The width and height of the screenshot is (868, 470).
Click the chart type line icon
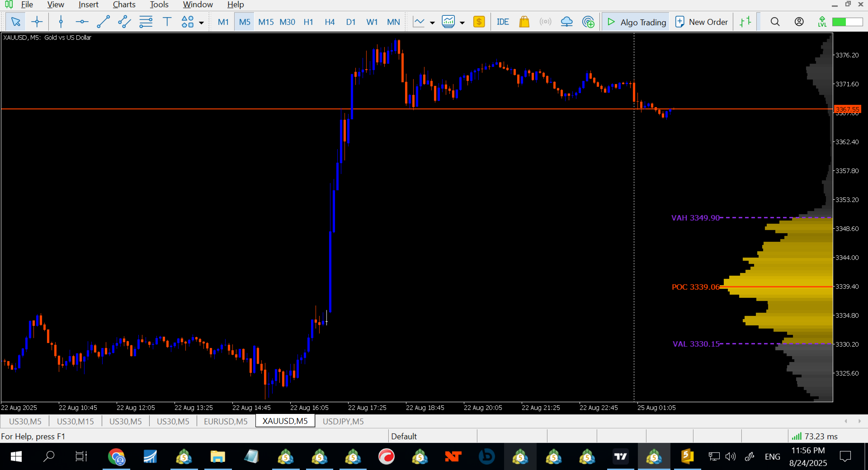tap(419, 22)
